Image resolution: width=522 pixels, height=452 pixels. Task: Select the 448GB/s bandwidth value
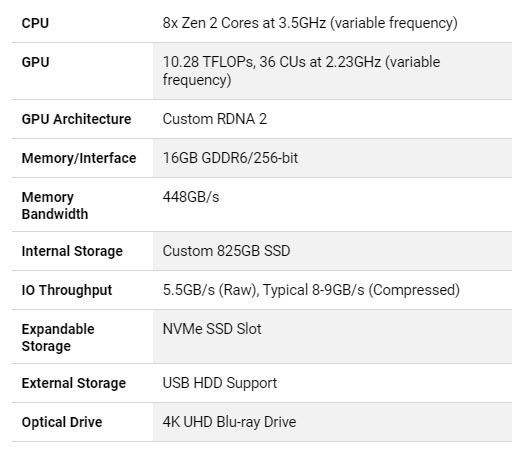(191, 197)
